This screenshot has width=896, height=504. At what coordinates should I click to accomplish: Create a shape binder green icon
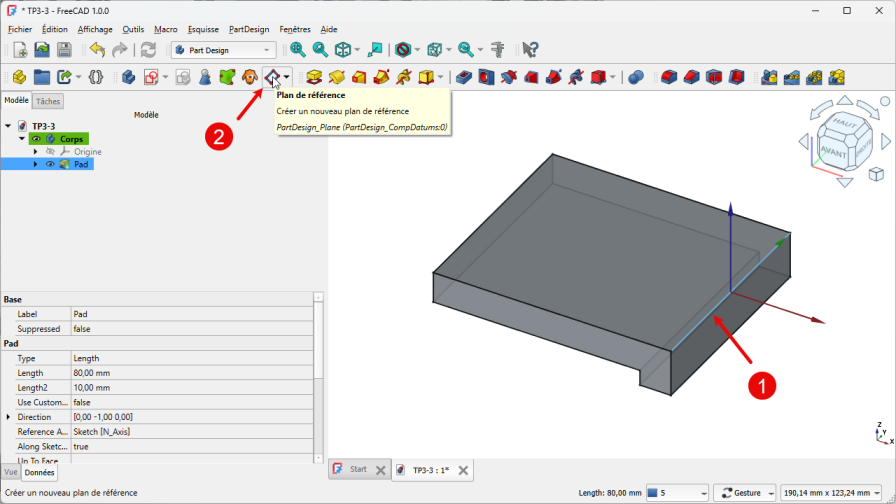(227, 77)
